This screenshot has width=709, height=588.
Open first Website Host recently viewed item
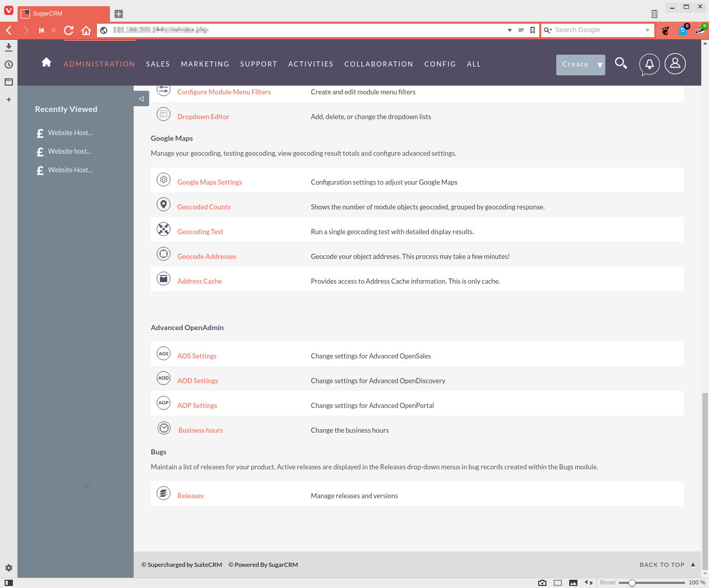click(70, 133)
